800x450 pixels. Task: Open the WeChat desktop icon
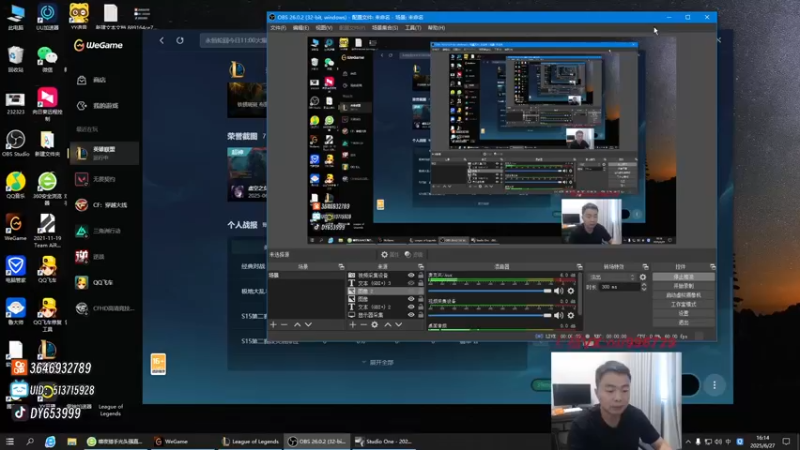coord(47,59)
